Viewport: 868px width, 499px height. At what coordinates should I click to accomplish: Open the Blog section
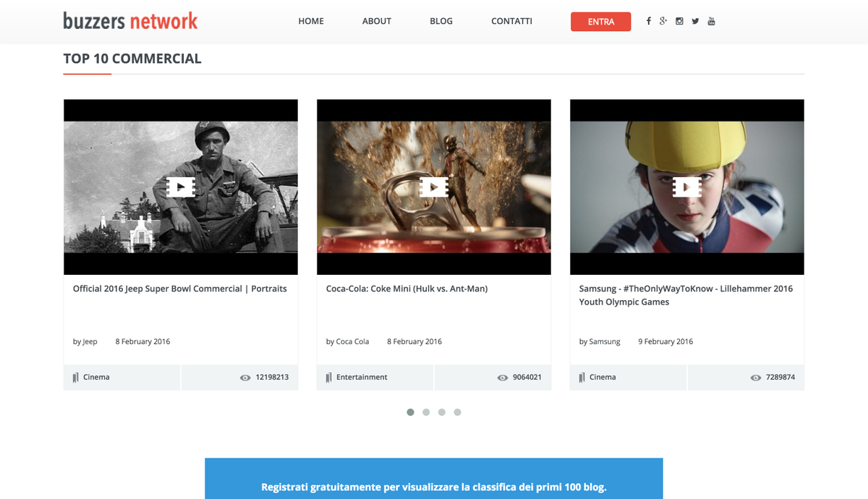[441, 21]
